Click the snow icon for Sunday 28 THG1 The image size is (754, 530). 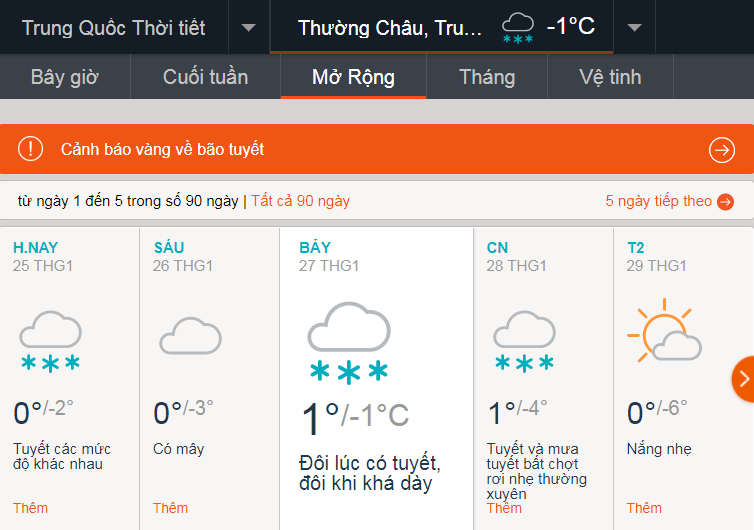[x=524, y=342]
